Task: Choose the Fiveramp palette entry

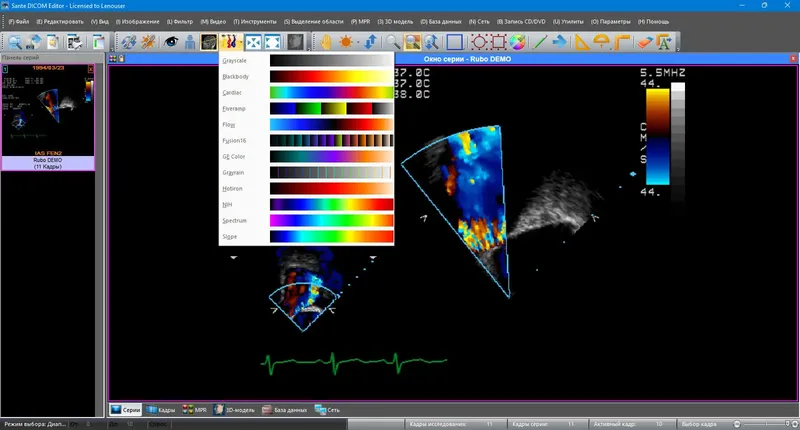Action: [307, 109]
